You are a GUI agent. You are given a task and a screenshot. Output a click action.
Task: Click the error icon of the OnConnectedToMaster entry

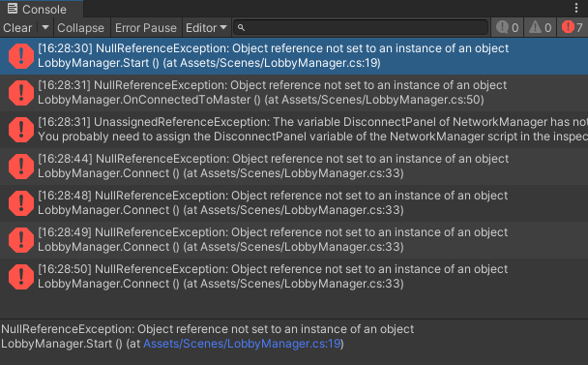[21, 93]
